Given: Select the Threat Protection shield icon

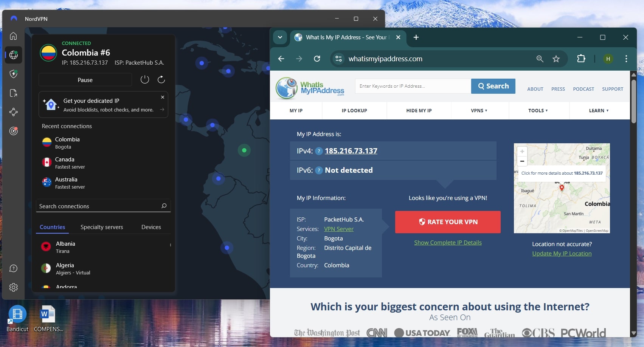Looking at the screenshot, I should point(14,74).
